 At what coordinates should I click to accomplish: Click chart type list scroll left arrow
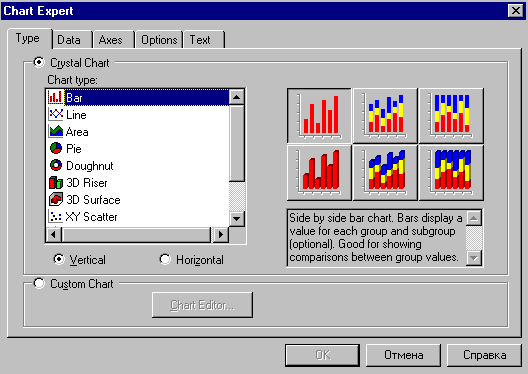54,234
